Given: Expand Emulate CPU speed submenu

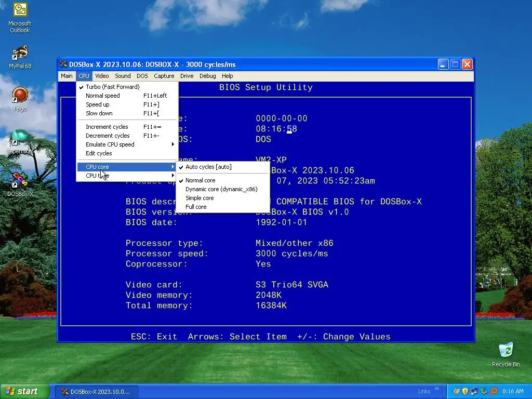Looking at the screenshot, I should (127, 144).
